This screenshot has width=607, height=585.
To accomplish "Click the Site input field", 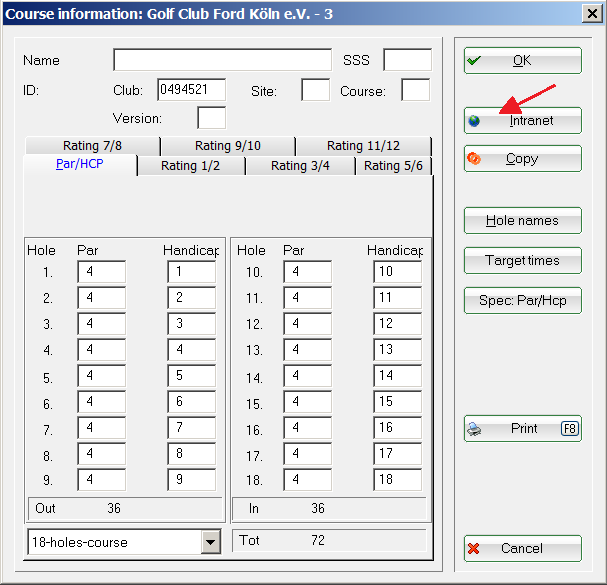I will point(316,90).
